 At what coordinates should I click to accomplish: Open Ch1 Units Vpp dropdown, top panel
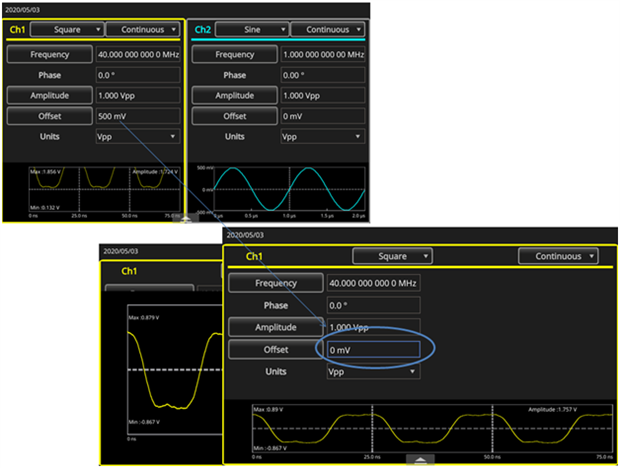click(138, 136)
